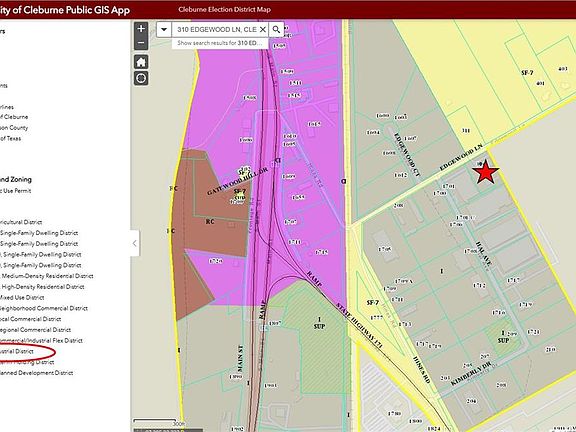Viewport: 576px width, 432px height.
Task: Click the GATEWOOD HILL DR street label
Action: [237, 181]
